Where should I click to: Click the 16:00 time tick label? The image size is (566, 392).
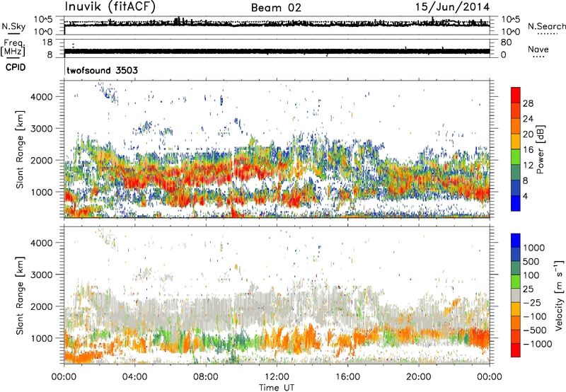tap(347, 377)
